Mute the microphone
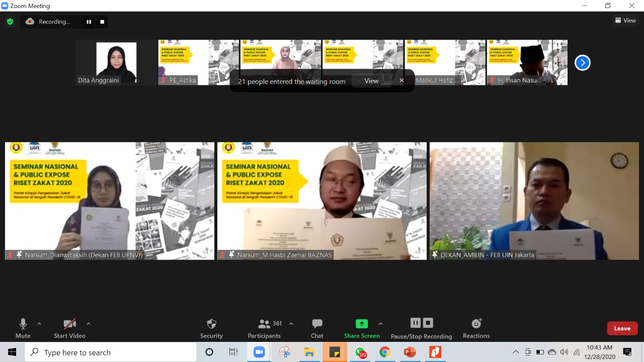The height and width of the screenshot is (362, 644). [x=23, y=328]
